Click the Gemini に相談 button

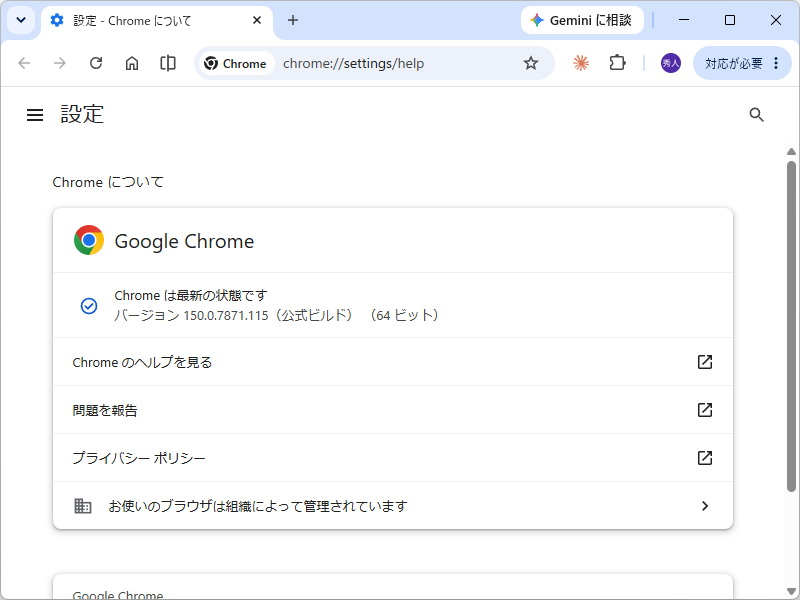582,20
